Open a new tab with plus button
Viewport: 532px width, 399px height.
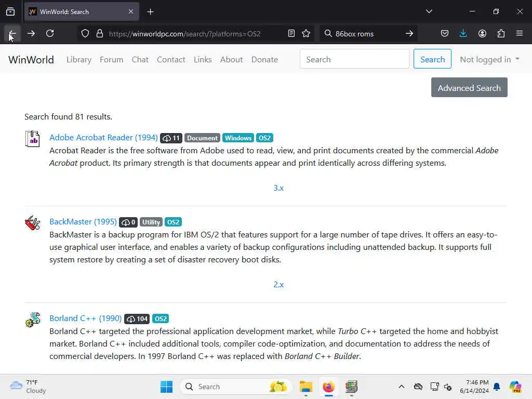point(150,12)
